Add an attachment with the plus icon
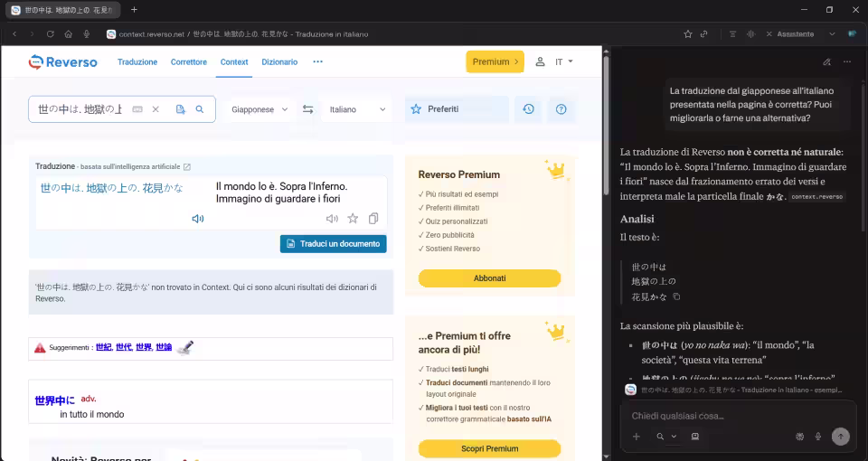Screen dimensions: 868x461 pyautogui.click(x=636, y=437)
